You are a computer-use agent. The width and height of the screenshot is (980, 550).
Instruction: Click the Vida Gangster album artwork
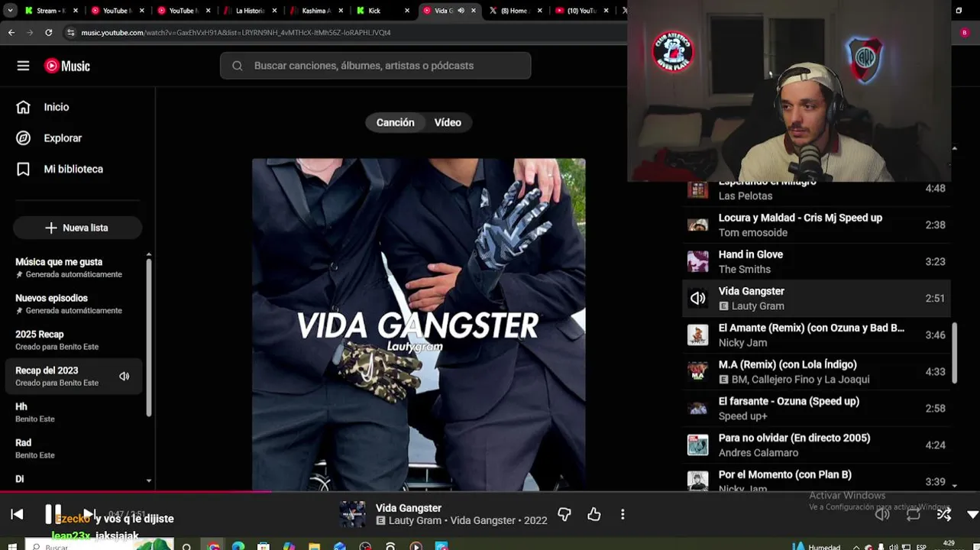click(x=419, y=325)
